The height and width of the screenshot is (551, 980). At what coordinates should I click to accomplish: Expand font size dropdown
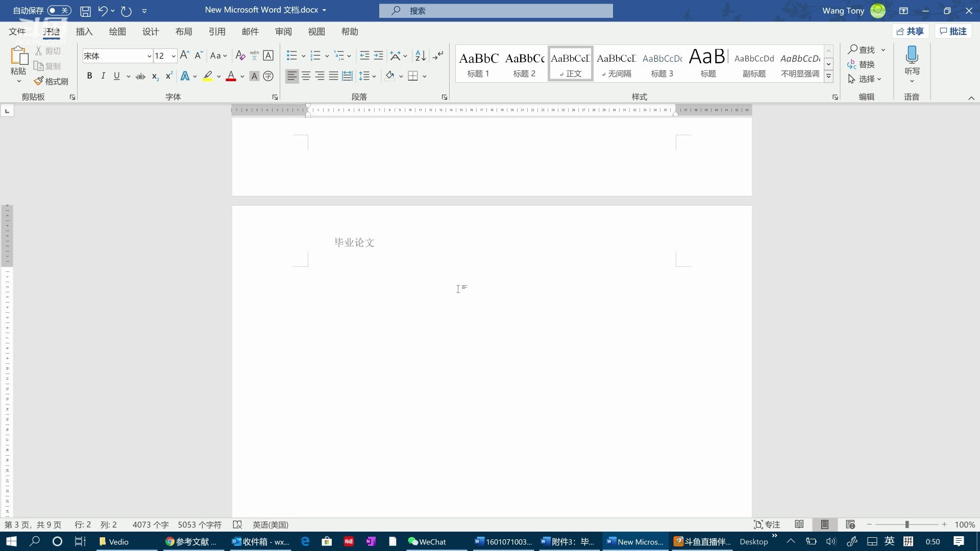174,56
